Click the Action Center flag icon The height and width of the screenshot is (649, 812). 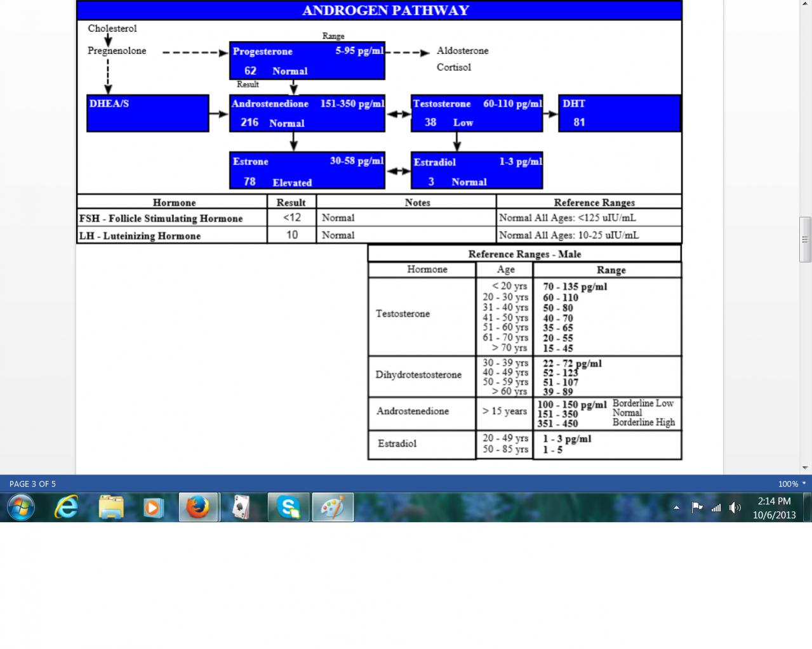click(696, 507)
